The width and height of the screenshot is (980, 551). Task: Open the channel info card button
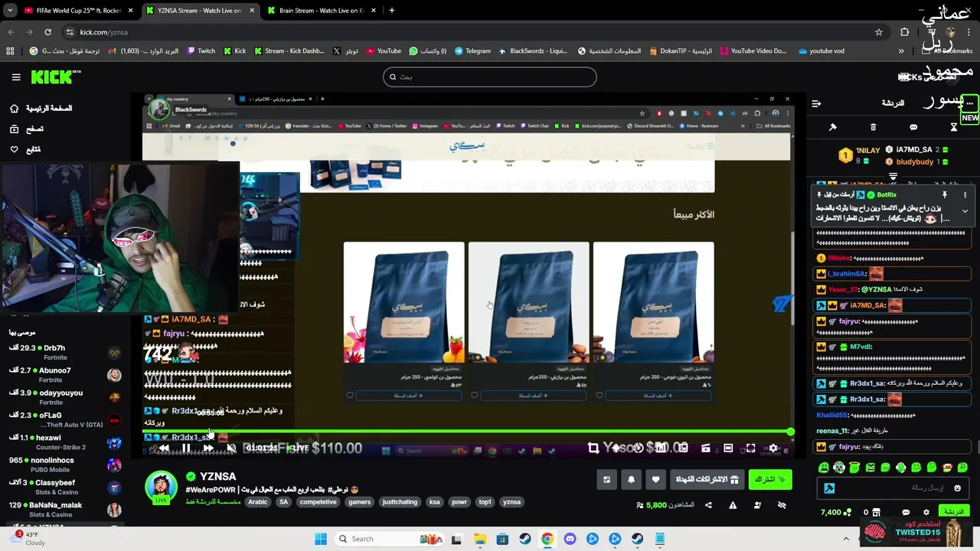pyautogui.click(x=606, y=480)
